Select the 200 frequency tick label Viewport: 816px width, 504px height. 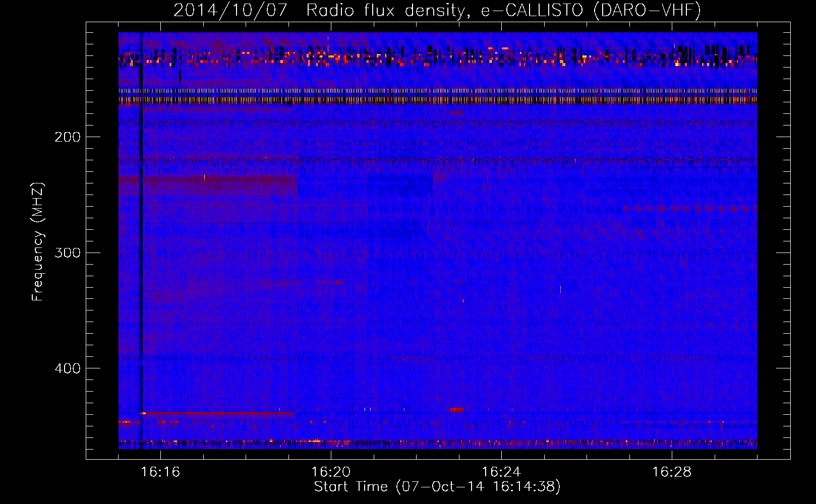pos(68,137)
